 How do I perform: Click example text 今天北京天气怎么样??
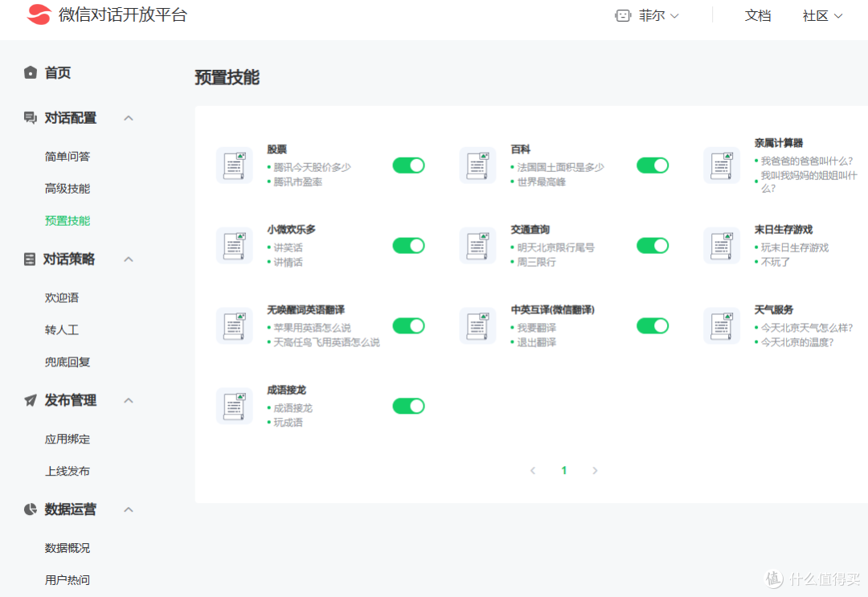pos(807,328)
